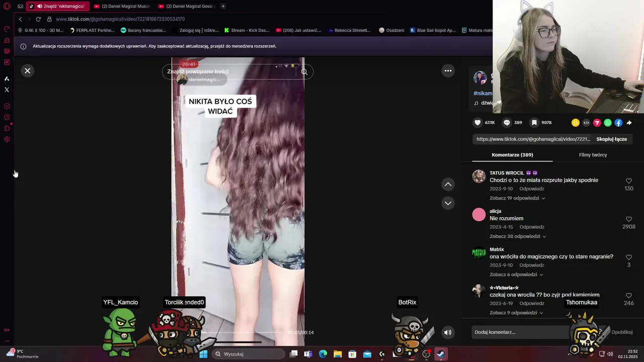Click the address bar URL
Viewport: 644px width, 362px height.
120,19
